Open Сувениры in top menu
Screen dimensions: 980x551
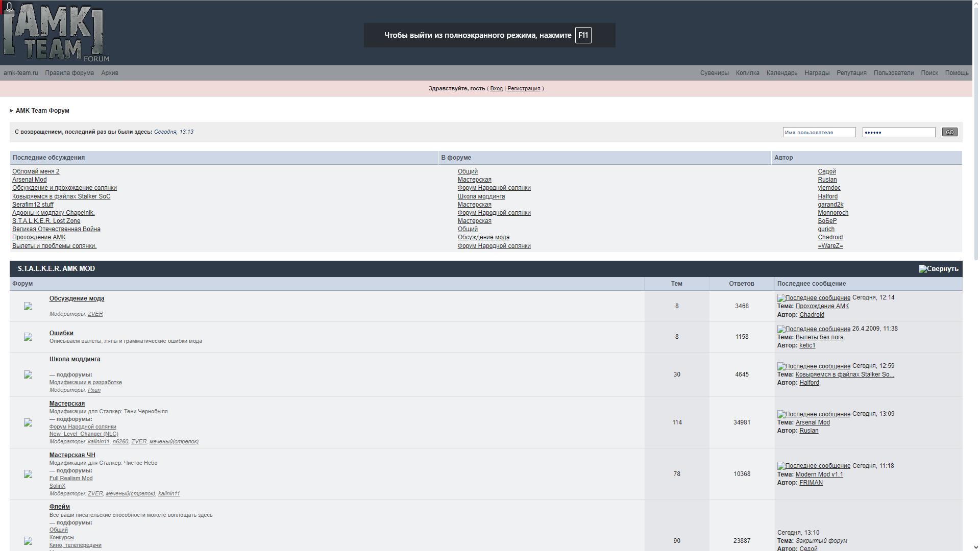(x=714, y=73)
